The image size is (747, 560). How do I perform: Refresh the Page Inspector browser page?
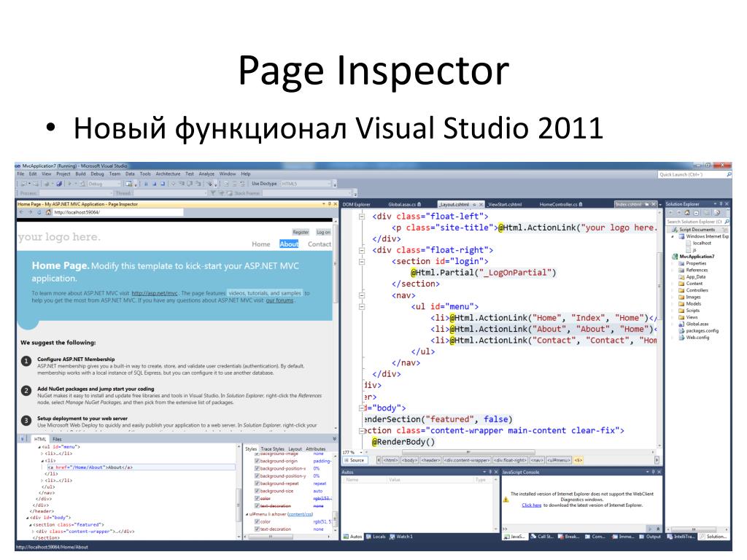tap(39, 212)
